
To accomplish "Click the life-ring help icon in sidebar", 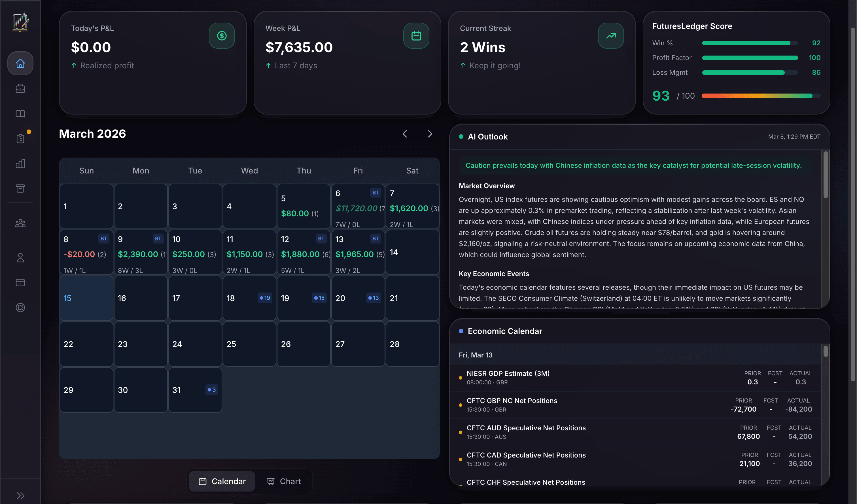I will tap(20, 308).
